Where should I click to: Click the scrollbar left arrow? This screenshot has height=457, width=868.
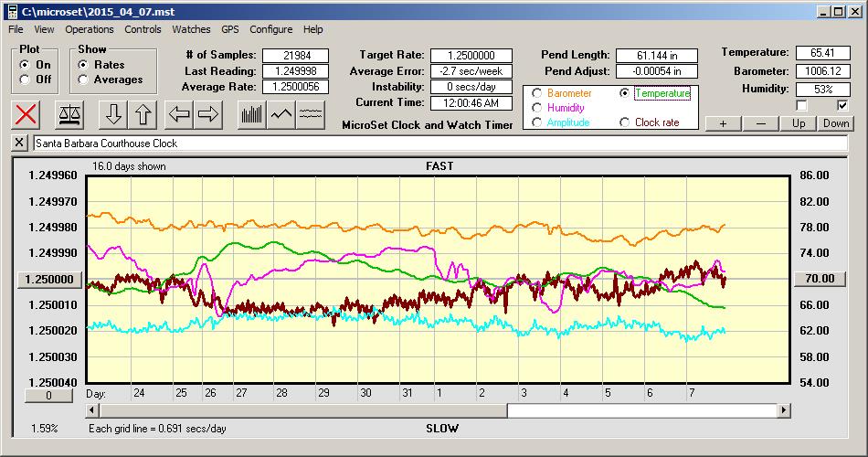[x=93, y=410]
